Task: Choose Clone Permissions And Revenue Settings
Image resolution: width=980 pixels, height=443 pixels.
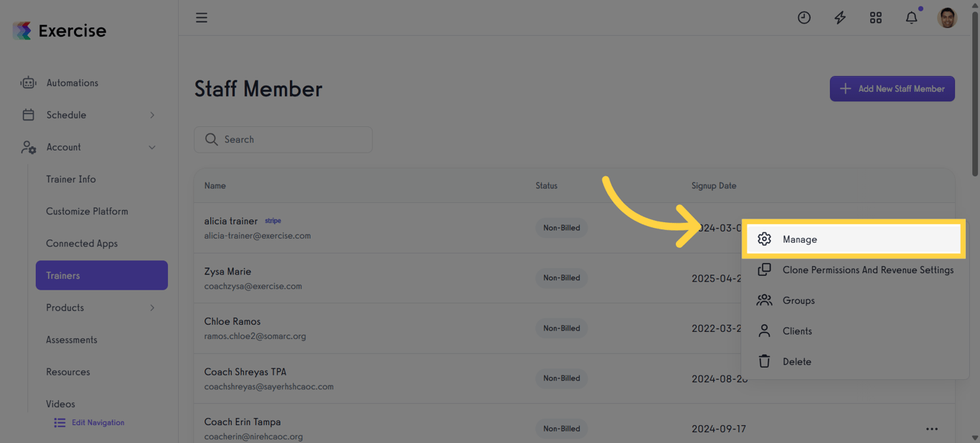Action: pyautogui.click(x=867, y=270)
